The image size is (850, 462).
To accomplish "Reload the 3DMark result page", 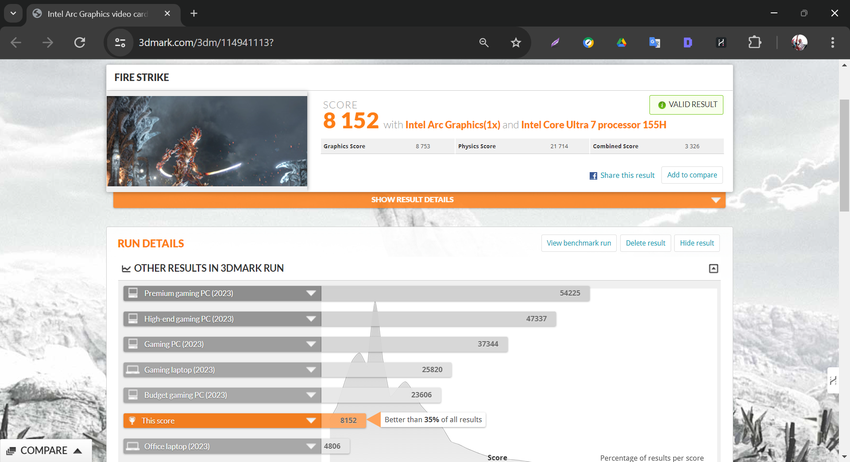I will pyautogui.click(x=80, y=43).
